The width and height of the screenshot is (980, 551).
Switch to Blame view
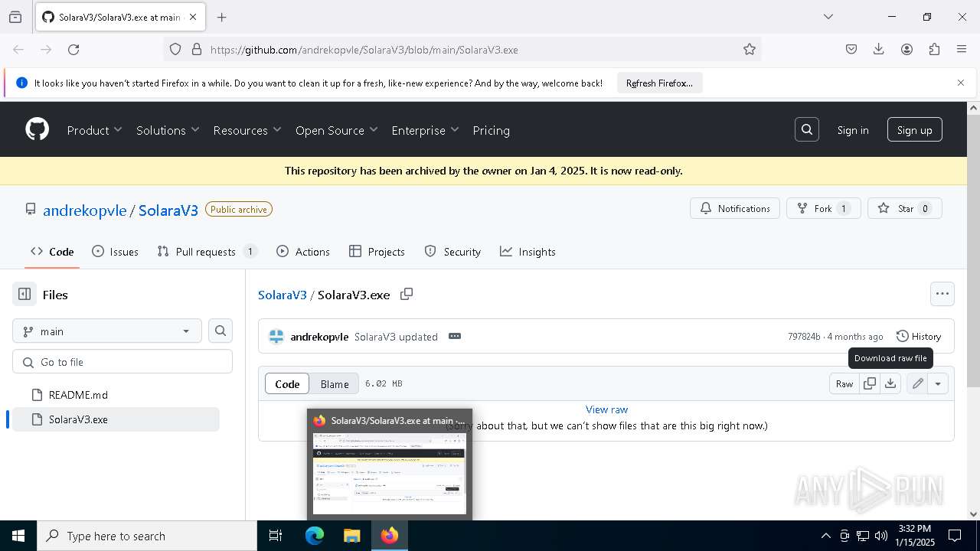coord(335,383)
